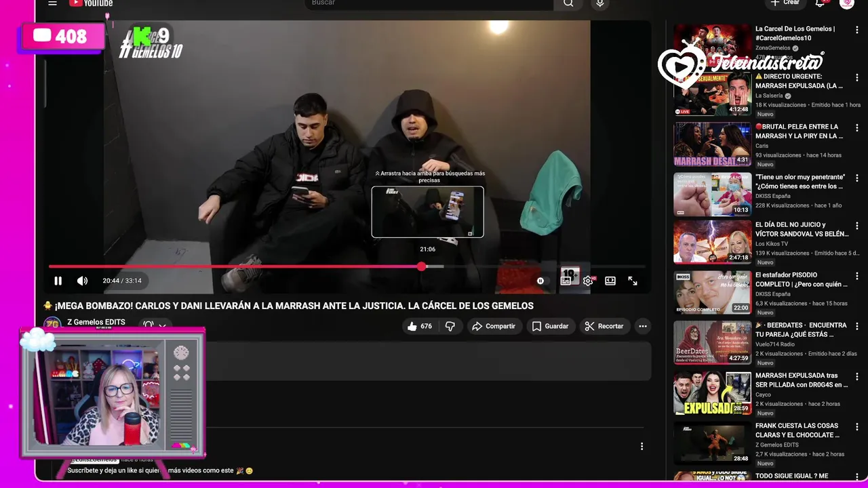Open comment options three-dot menu
Image resolution: width=868 pixels, height=488 pixels.
click(x=642, y=446)
